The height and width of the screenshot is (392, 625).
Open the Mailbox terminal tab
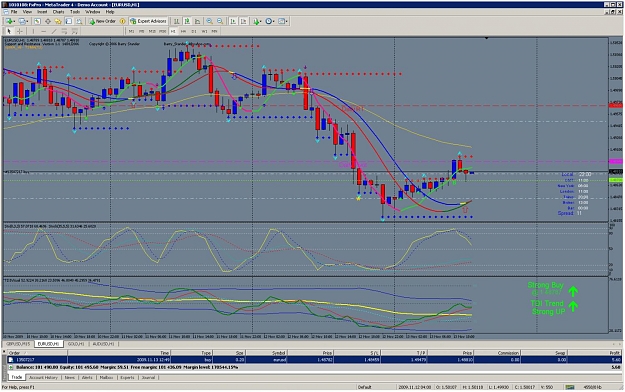point(106,377)
